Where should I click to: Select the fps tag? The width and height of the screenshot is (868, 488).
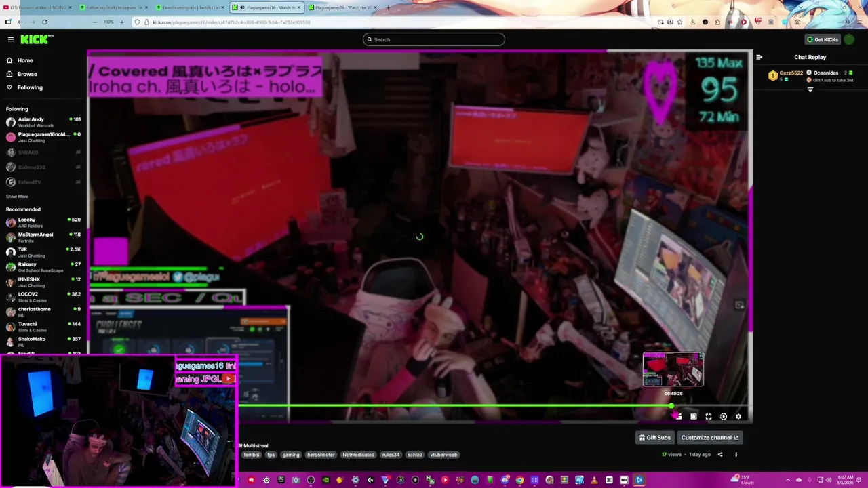271,455
